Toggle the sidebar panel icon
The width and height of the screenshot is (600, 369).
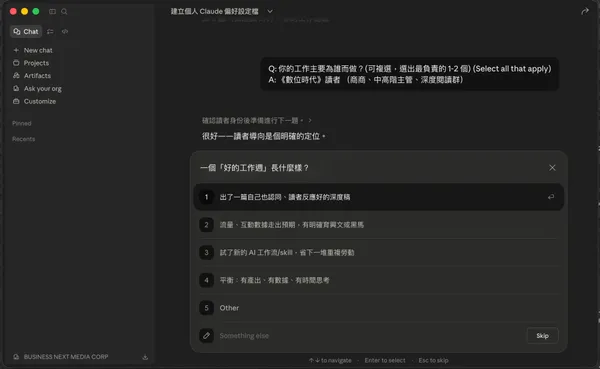coord(52,11)
